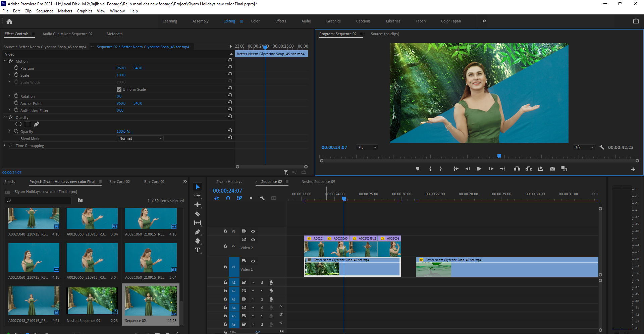Select the Razor tool

click(198, 214)
